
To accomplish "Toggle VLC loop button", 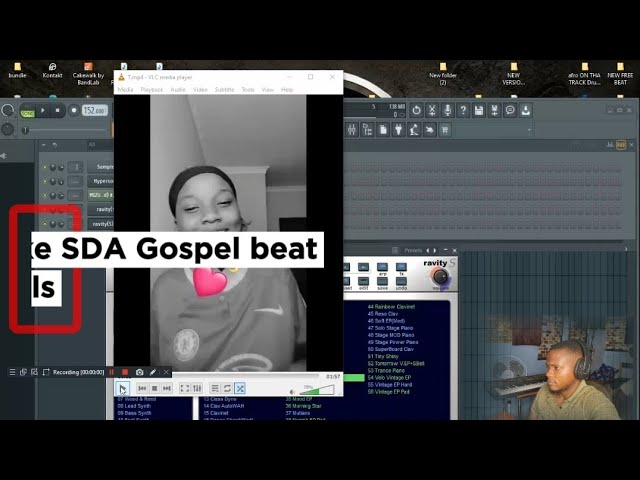I will tap(227, 388).
